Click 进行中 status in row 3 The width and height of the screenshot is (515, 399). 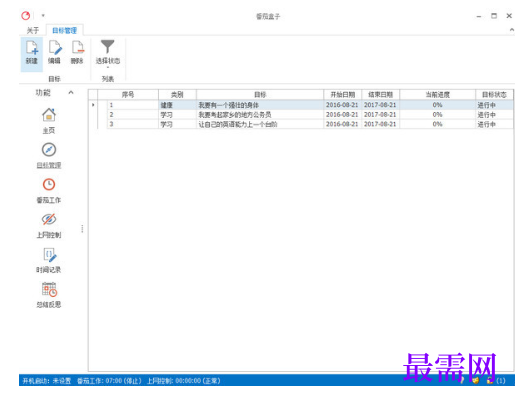pos(494,124)
